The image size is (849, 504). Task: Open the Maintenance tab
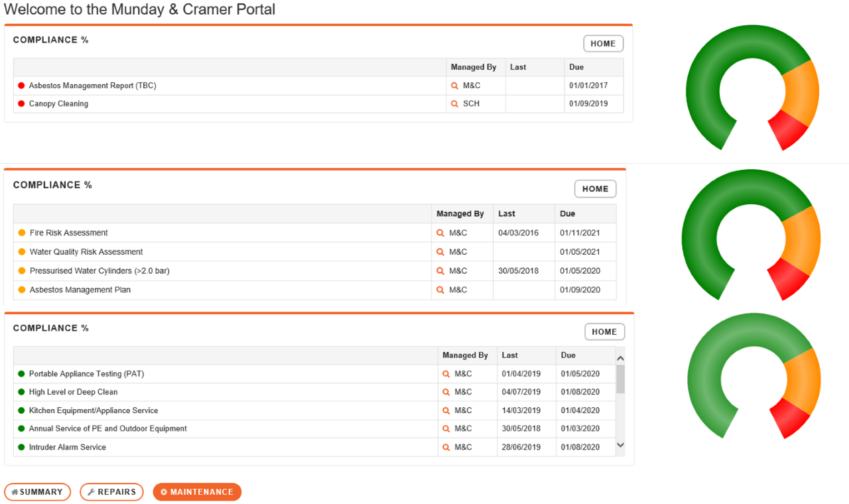[197, 492]
